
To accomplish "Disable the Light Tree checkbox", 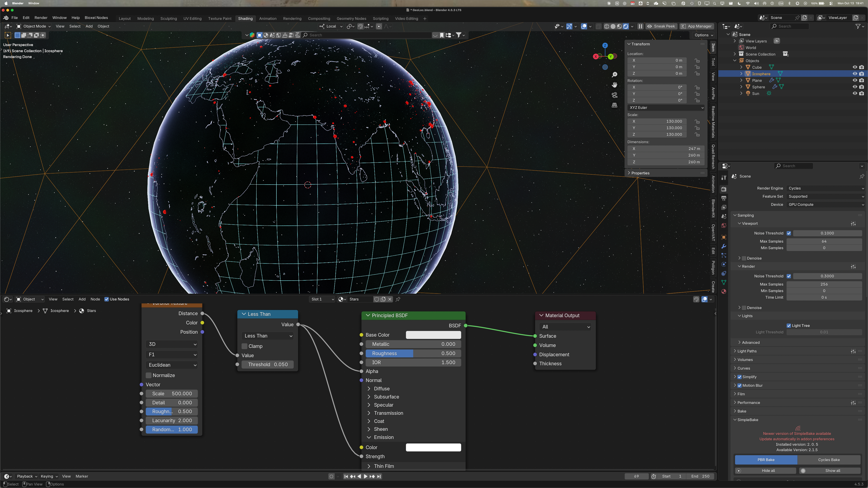I will (x=789, y=326).
